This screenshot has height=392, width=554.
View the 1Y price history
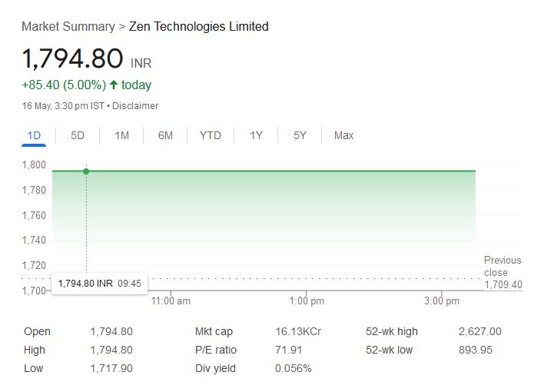tap(256, 135)
